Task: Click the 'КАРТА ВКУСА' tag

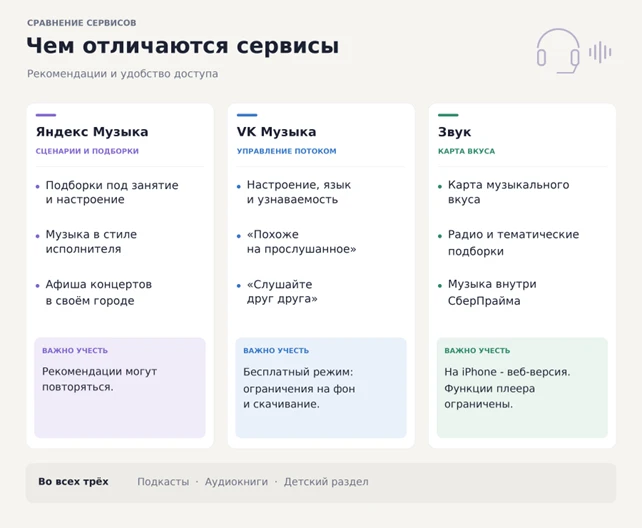Action: [466, 151]
